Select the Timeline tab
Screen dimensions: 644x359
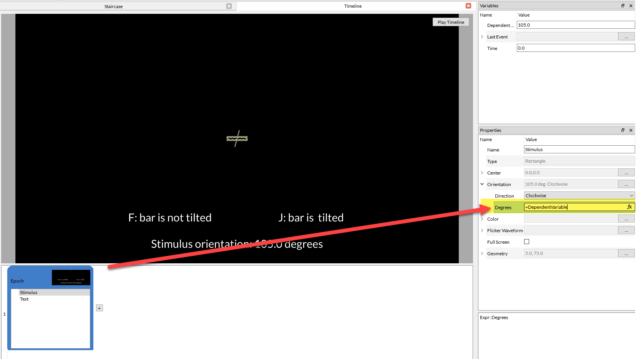coord(353,6)
